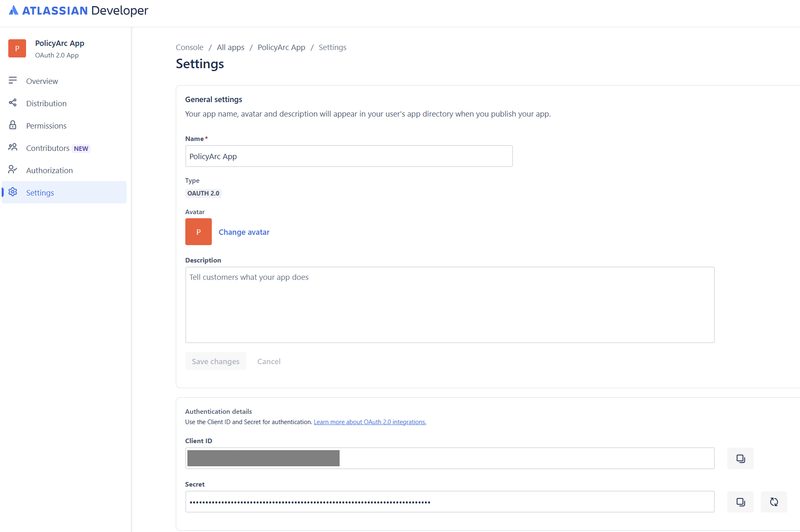
Task: Click the Atlassian Developer logo
Action: click(79, 10)
